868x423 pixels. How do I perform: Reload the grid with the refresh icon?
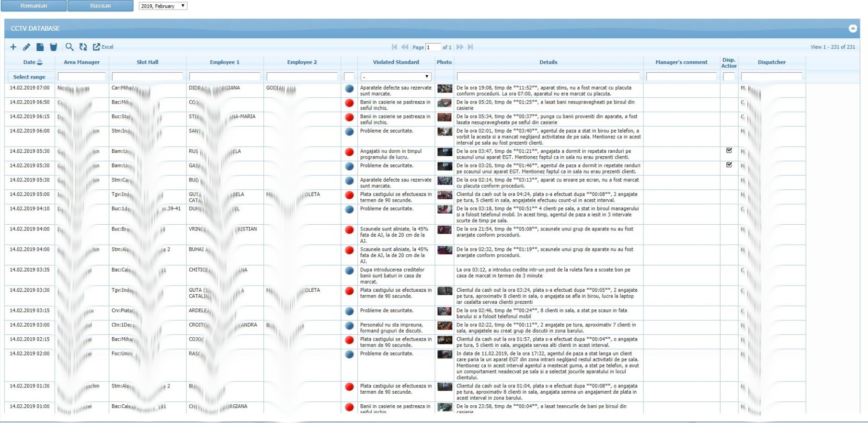coord(83,47)
